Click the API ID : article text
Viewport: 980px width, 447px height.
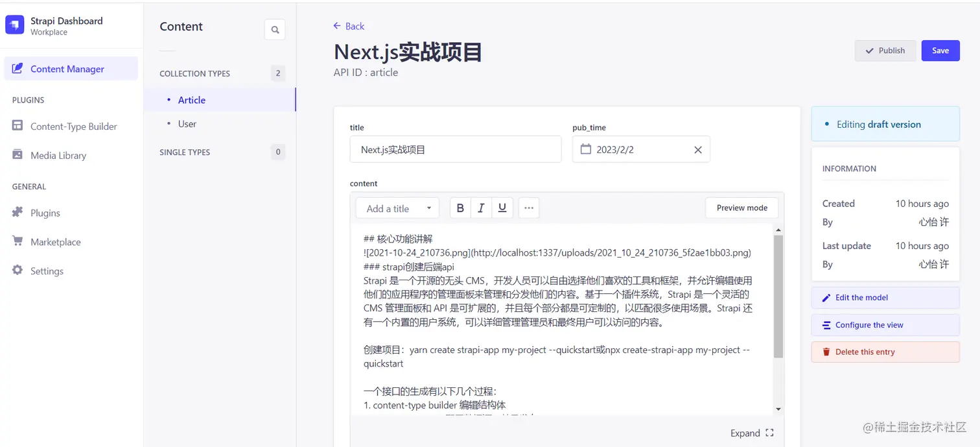[x=366, y=72]
